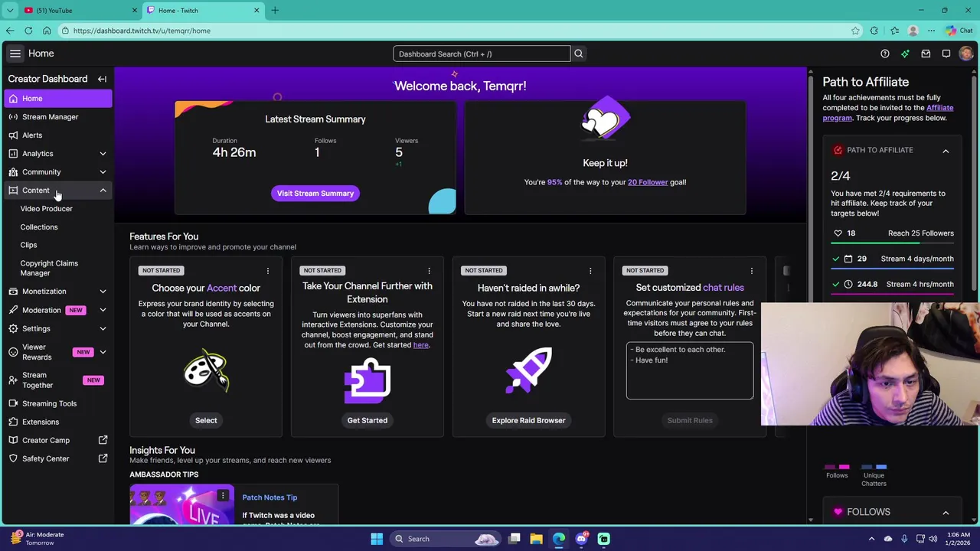Image resolution: width=980 pixels, height=551 pixels.
Task: Collapse the Path to Affiliate panel
Action: tap(946, 151)
